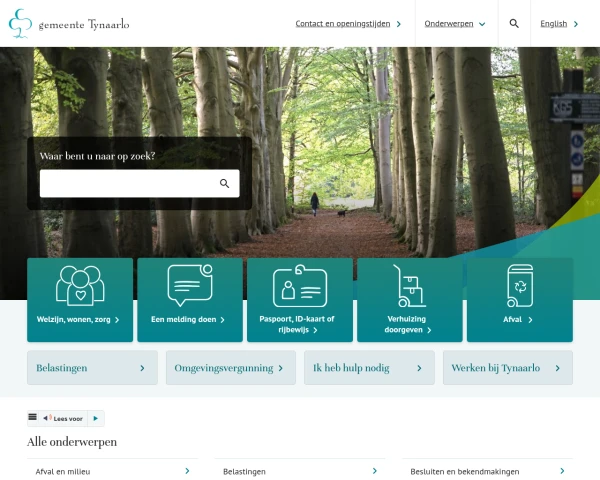Switch language to English
Image resolution: width=600 pixels, height=480 pixels.
[554, 24]
